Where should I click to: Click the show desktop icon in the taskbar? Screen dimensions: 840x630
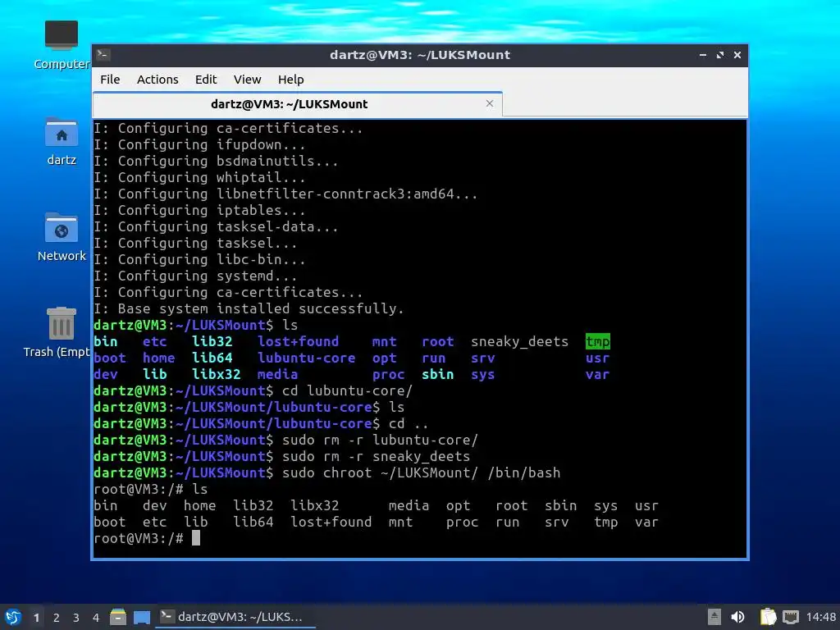pos(142,617)
